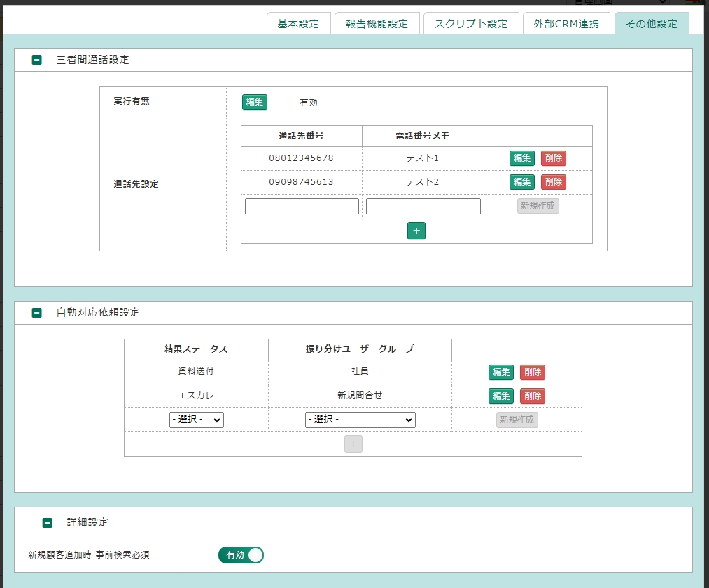Click 新規作成 in the 通話先設定 table
Viewport: 709px width, 588px height.
[x=538, y=206]
